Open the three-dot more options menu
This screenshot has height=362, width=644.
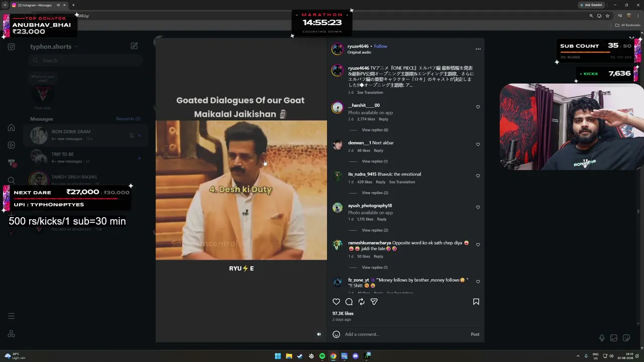coord(478,49)
